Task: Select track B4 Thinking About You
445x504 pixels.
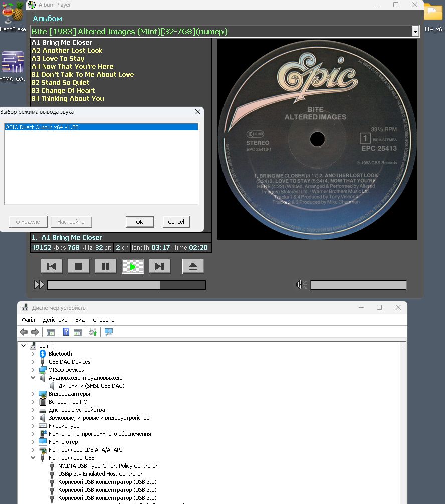Action: pos(68,99)
